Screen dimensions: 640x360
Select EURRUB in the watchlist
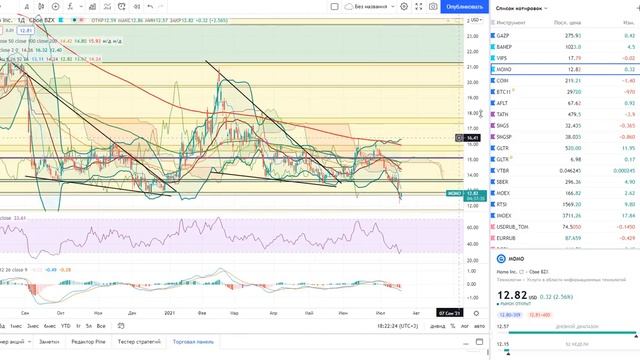click(x=565, y=238)
